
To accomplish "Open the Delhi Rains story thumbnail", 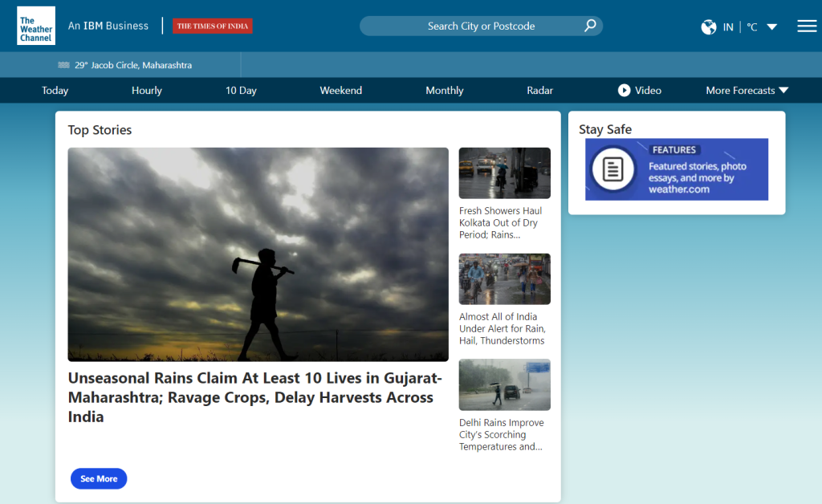I will point(504,384).
